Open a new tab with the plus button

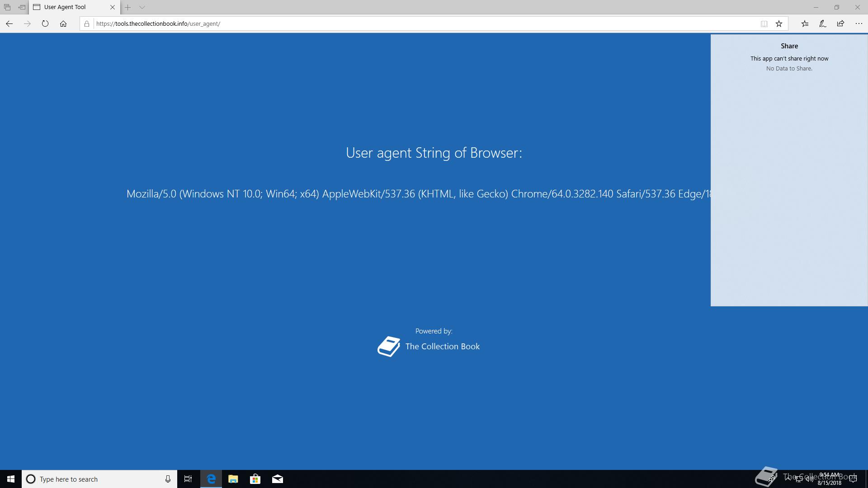128,7
